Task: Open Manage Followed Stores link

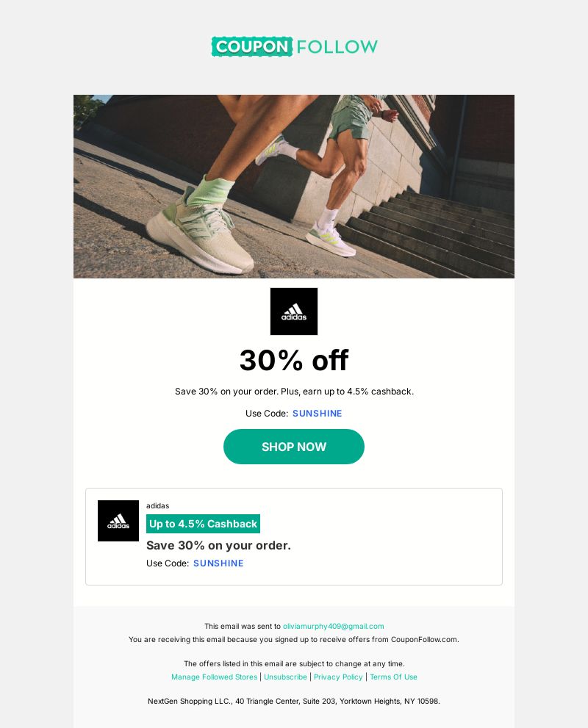Action: pos(214,677)
